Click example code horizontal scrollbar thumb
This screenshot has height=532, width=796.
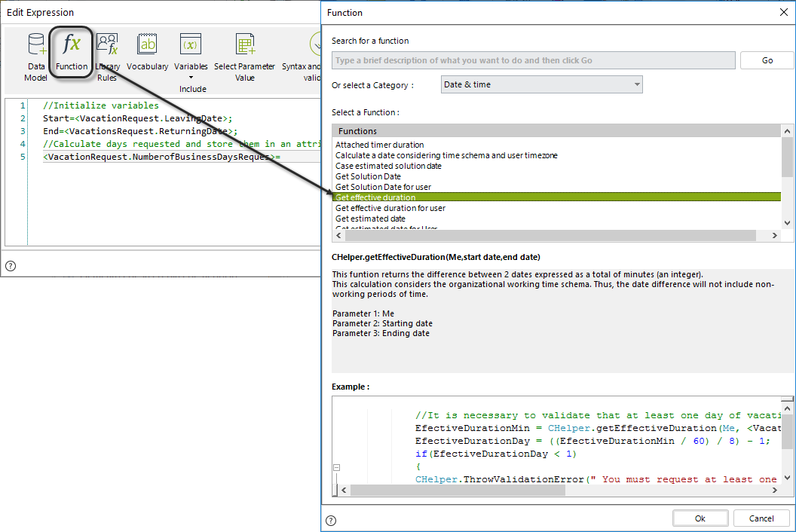(x=458, y=491)
